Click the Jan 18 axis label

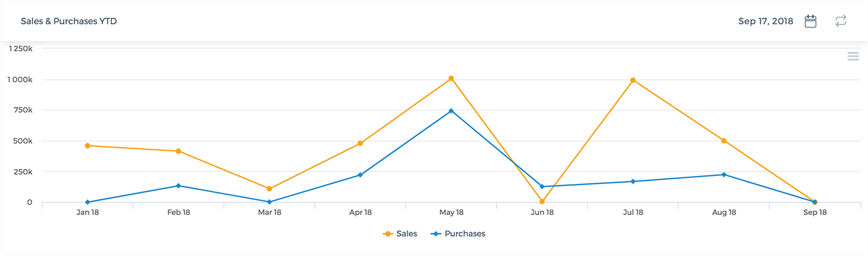(x=88, y=213)
